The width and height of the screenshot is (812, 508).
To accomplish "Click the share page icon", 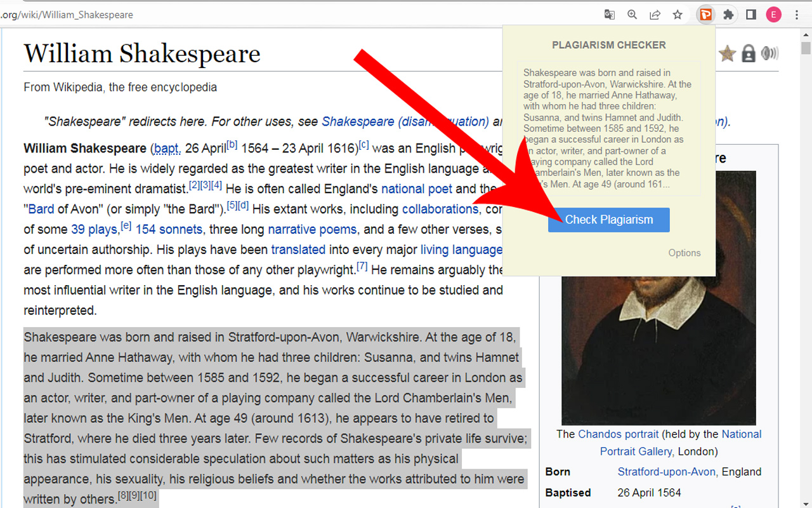I will coord(655,15).
